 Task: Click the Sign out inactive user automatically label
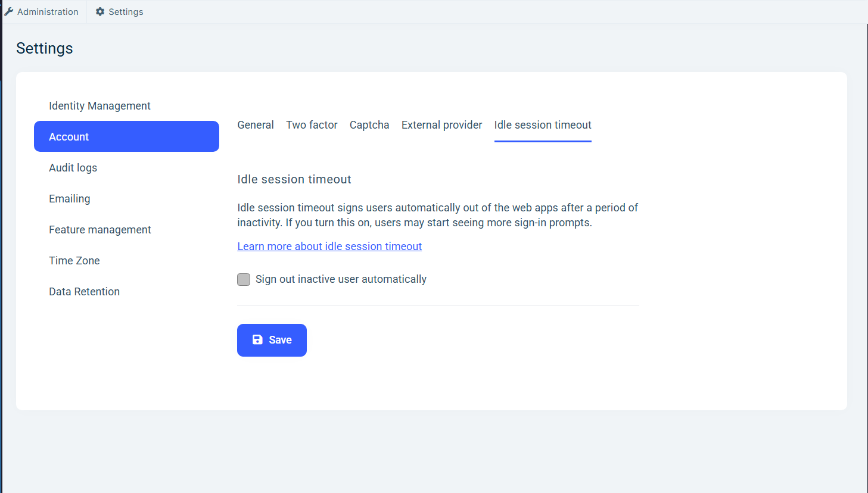coord(341,279)
